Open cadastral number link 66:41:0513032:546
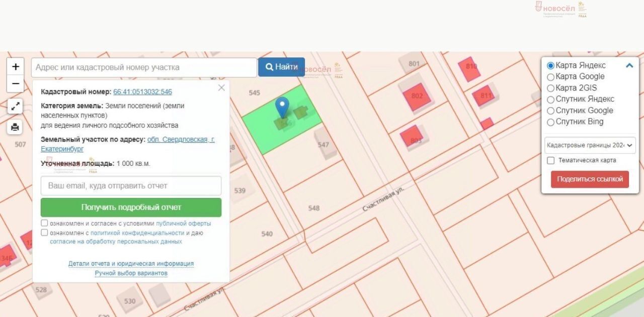The image size is (644, 317). click(x=142, y=92)
